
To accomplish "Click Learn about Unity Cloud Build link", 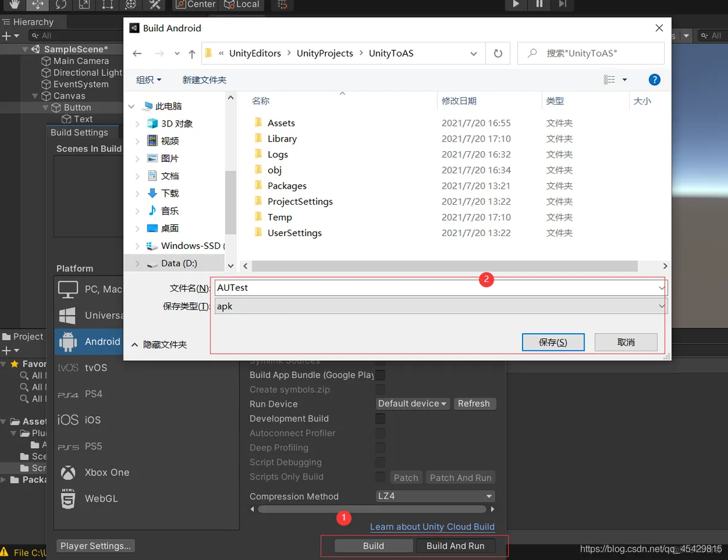I will (x=432, y=527).
